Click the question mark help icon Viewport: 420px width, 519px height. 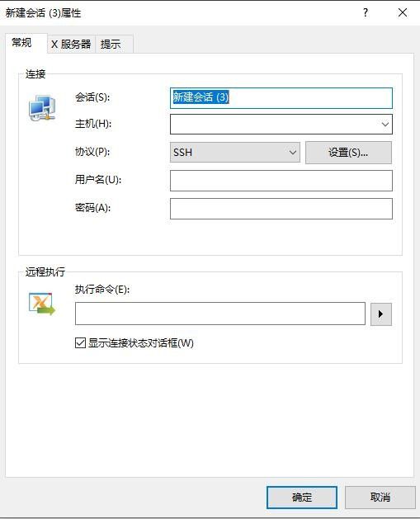(365, 12)
